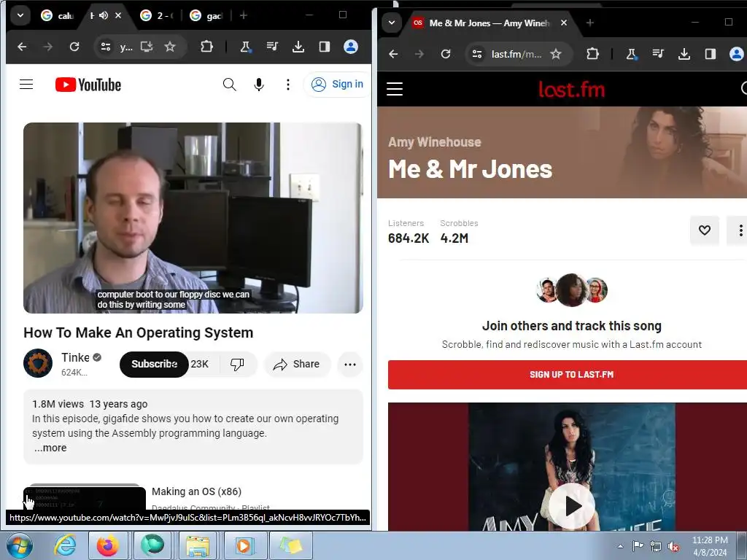Open Amy Winehouse artist link
The width and height of the screenshot is (747, 560).
point(435,142)
